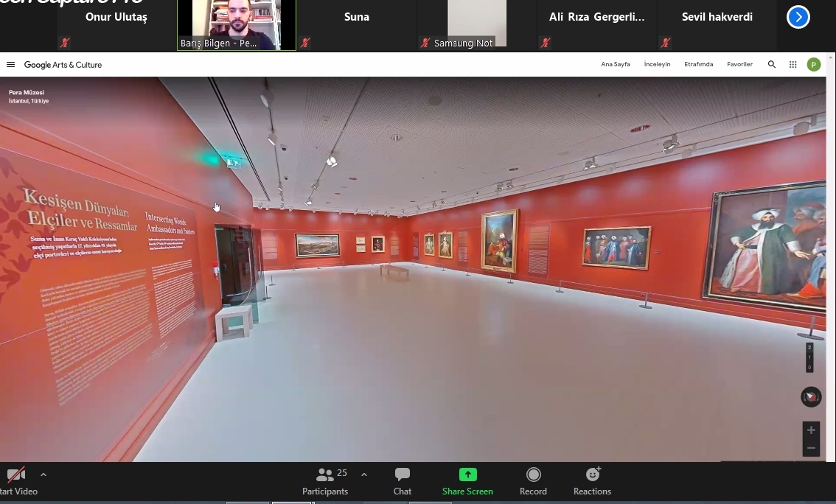Click the compass to reset orientation
The image size is (836, 504).
[x=811, y=397]
